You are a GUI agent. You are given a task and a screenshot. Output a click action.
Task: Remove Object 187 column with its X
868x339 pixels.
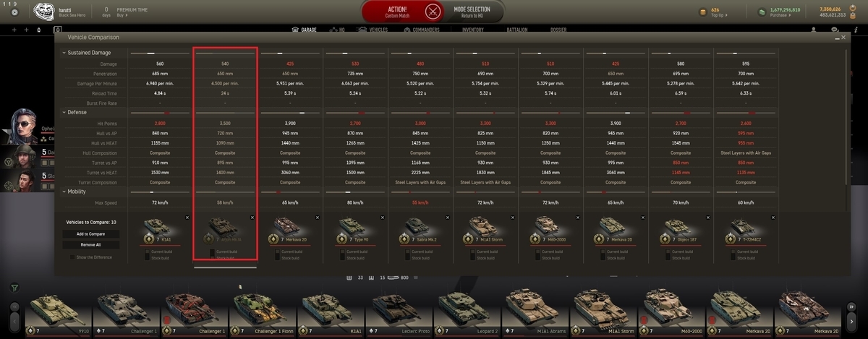(x=708, y=217)
